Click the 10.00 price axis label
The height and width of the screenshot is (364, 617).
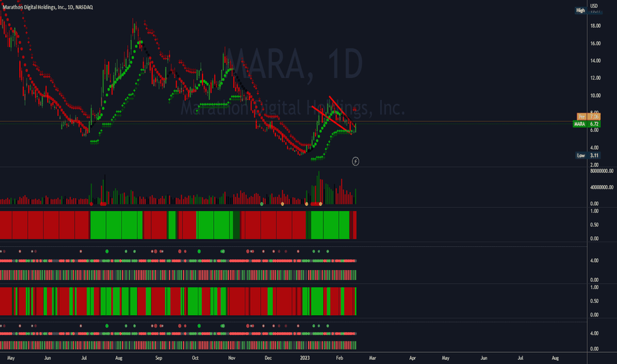pos(595,95)
